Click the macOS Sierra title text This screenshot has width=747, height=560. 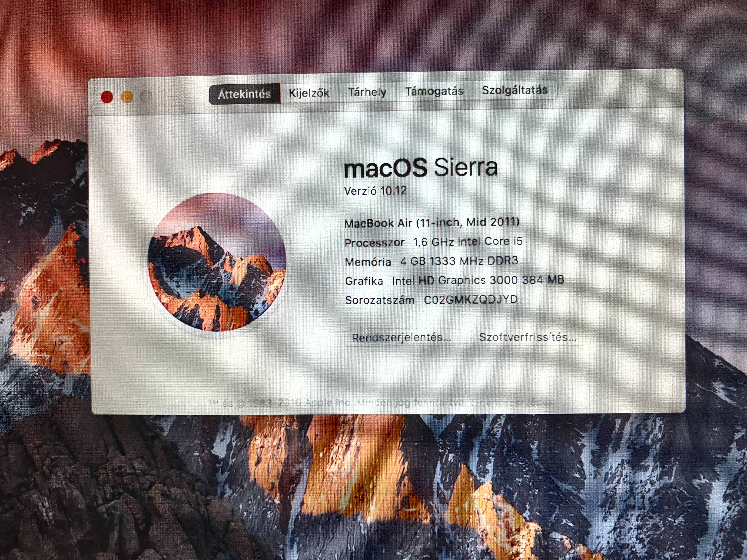(x=421, y=167)
